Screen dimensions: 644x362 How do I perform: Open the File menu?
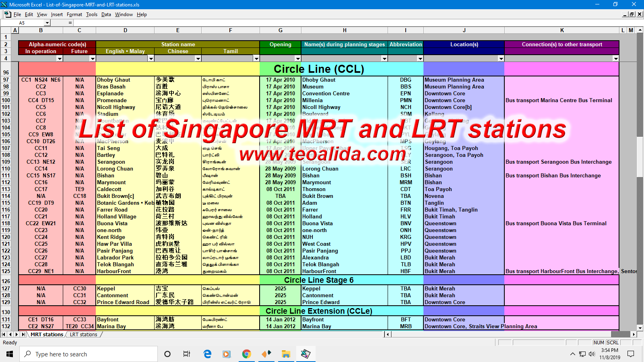tap(17, 14)
